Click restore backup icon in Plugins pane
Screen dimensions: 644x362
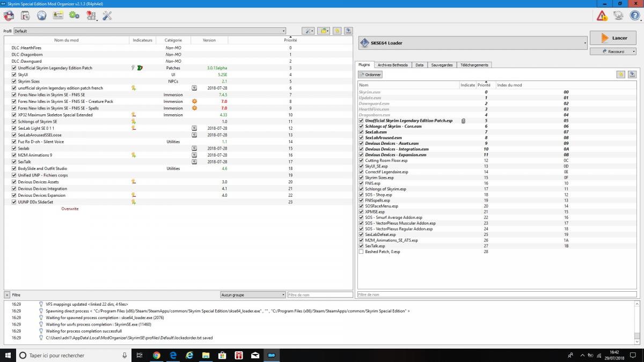[621, 75]
